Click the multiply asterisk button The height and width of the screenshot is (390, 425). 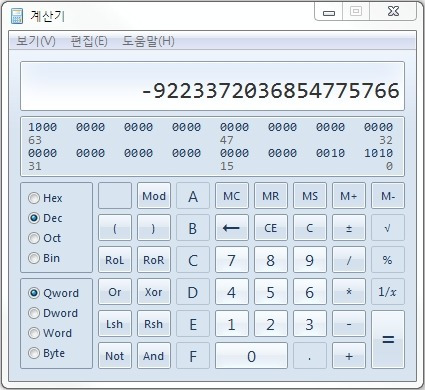click(x=349, y=292)
